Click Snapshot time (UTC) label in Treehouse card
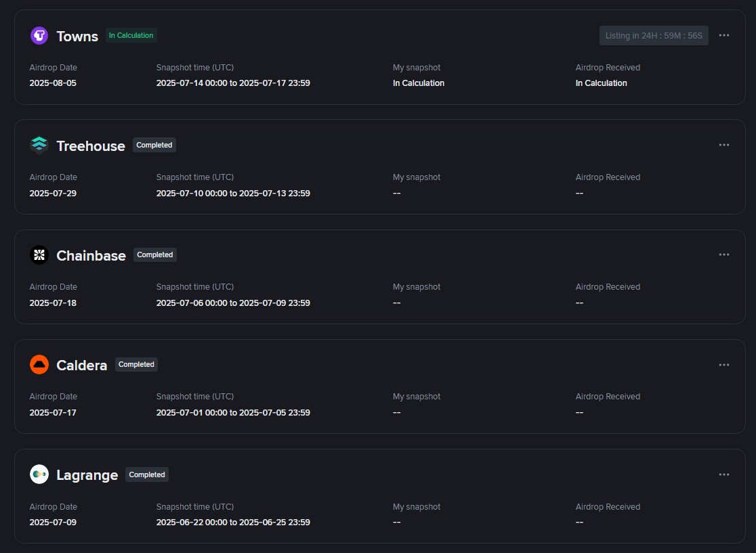The height and width of the screenshot is (553, 756). tap(195, 177)
